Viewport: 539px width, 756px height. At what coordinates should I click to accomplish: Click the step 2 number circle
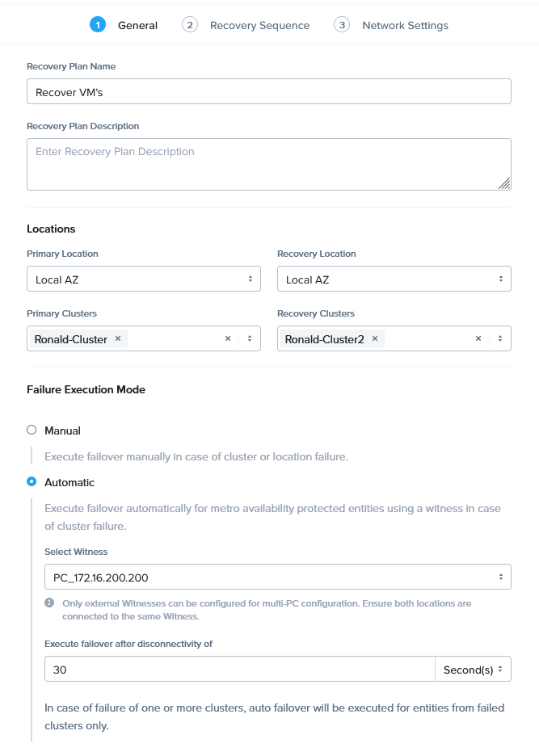pyautogui.click(x=190, y=25)
